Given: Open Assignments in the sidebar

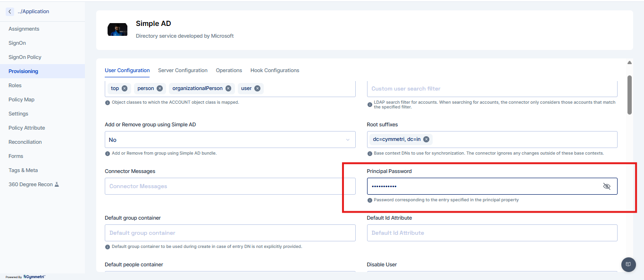Looking at the screenshot, I should click(42, 29).
